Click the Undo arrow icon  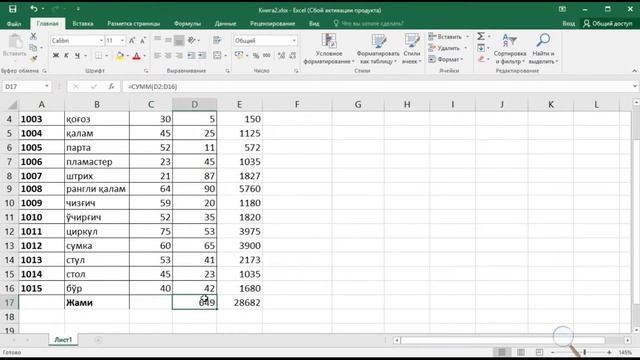pos(33,9)
